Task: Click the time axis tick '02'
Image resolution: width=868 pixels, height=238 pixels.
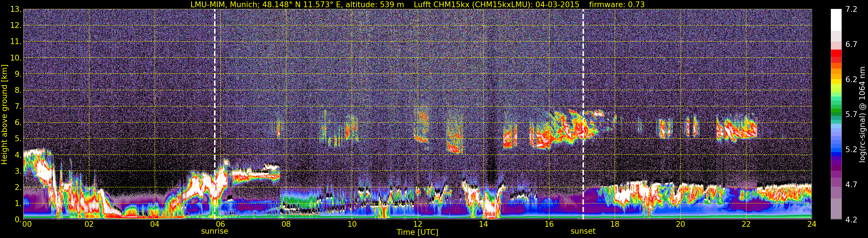Action: pos(89,224)
